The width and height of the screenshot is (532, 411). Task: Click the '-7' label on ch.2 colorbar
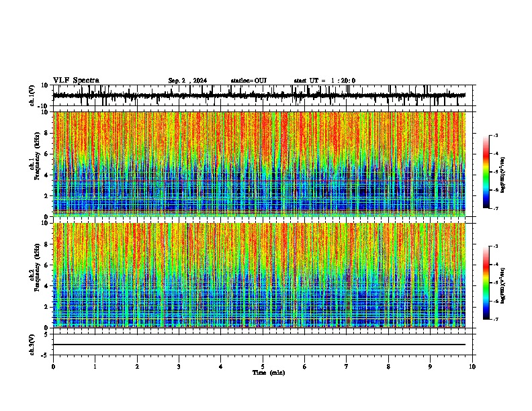click(x=496, y=320)
